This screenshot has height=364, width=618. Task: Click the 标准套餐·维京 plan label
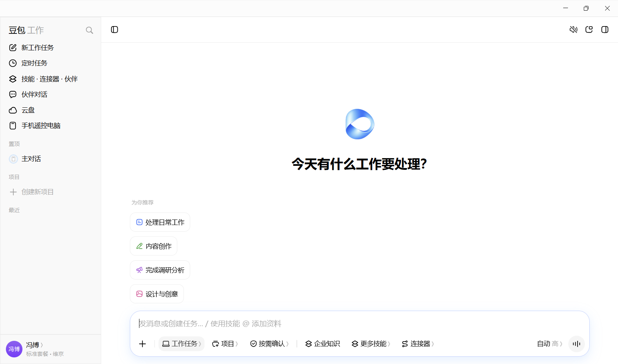point(45,354)
